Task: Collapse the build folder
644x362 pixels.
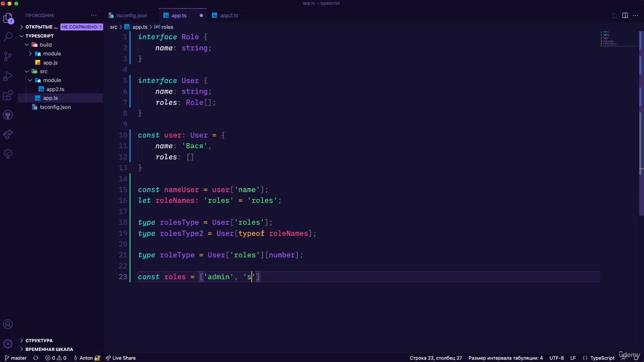Action: coord(45,45)
